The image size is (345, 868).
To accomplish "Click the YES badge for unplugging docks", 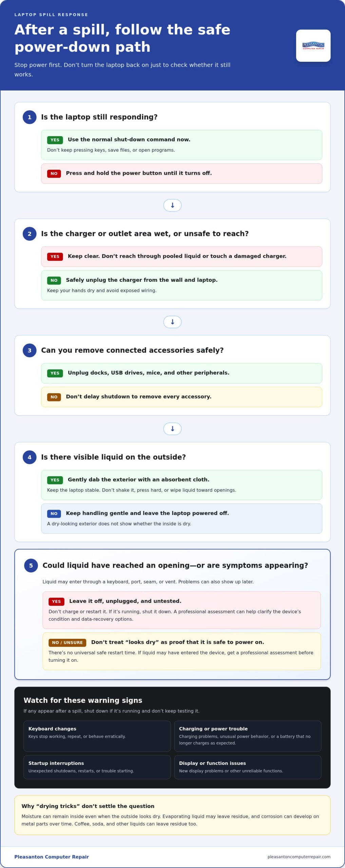I will click(x=55, y=373).
